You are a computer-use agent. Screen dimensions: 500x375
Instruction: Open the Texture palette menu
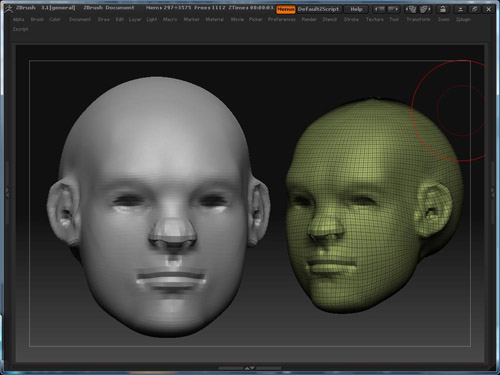(x=375, y=20)
